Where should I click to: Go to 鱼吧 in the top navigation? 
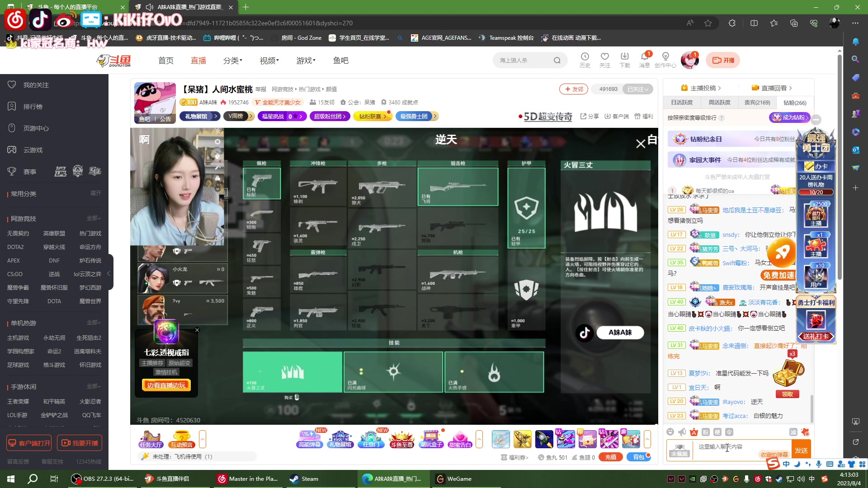click(340, 60)
